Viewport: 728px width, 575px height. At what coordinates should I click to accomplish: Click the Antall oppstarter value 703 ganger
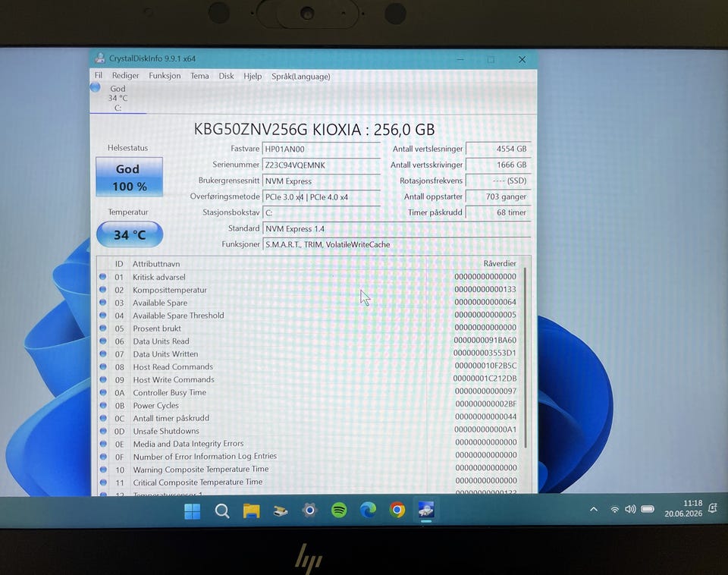497,196
